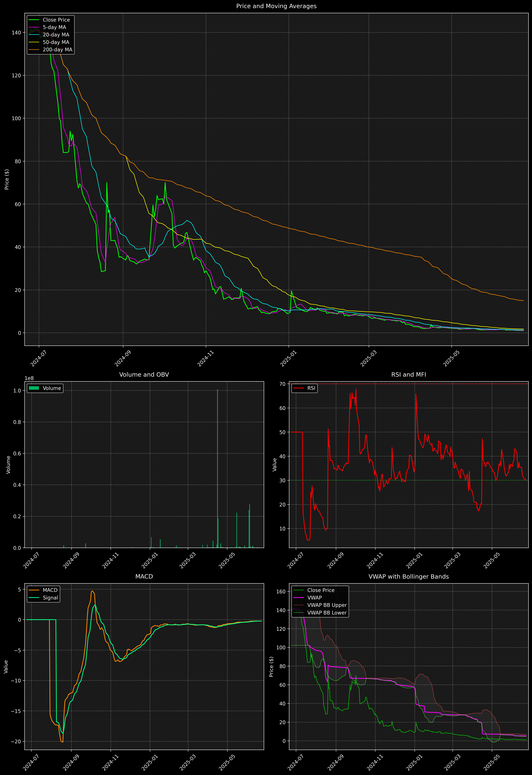Click the "Price ($)" y-axis label of VWAP chart
532x775 pixels.
click(x=271, y=667)
